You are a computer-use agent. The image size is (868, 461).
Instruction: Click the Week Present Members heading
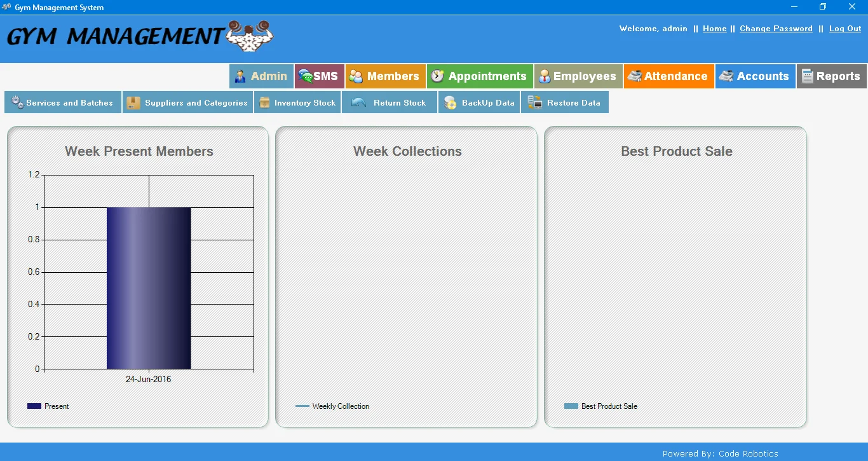click(x=139, y=151)
